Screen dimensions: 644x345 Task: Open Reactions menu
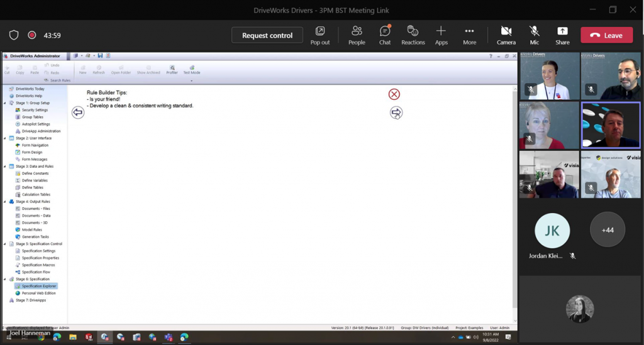413,35
